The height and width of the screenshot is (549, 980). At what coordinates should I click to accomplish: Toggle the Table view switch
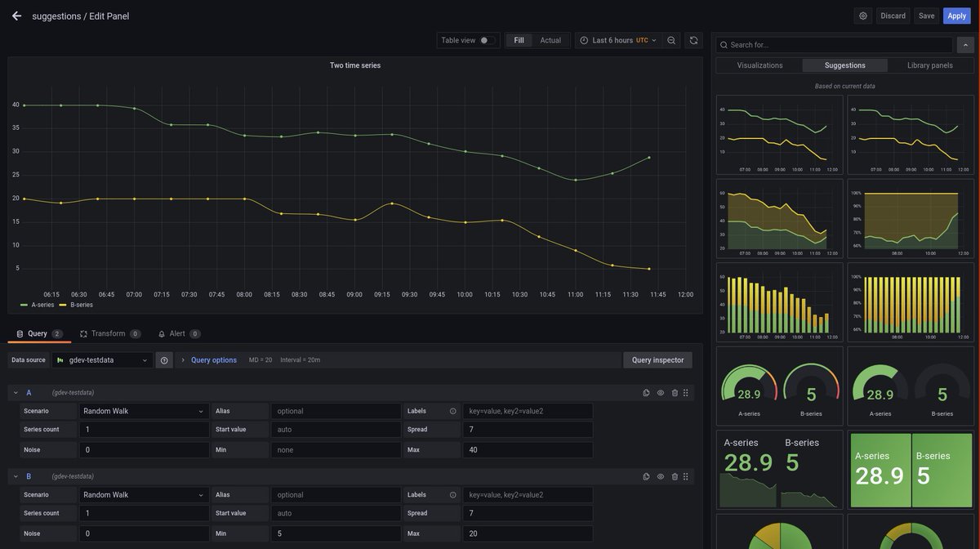tap(487, 40)
